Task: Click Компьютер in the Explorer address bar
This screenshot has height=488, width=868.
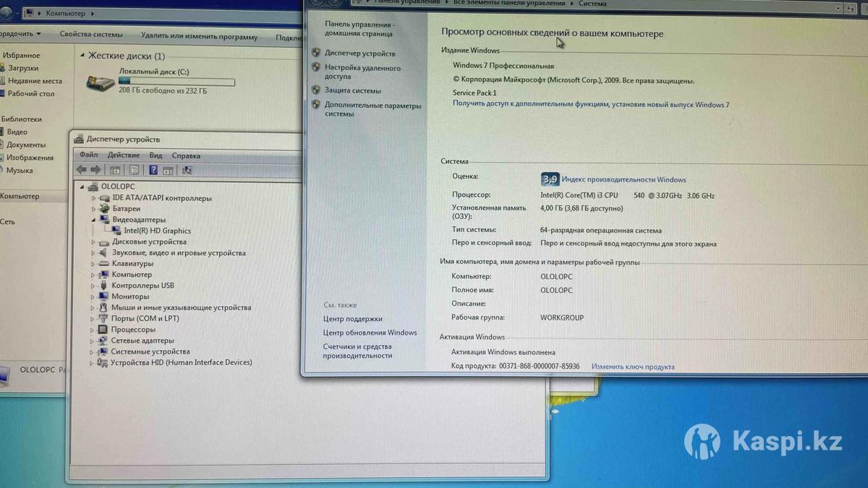Action: point(65,13)
